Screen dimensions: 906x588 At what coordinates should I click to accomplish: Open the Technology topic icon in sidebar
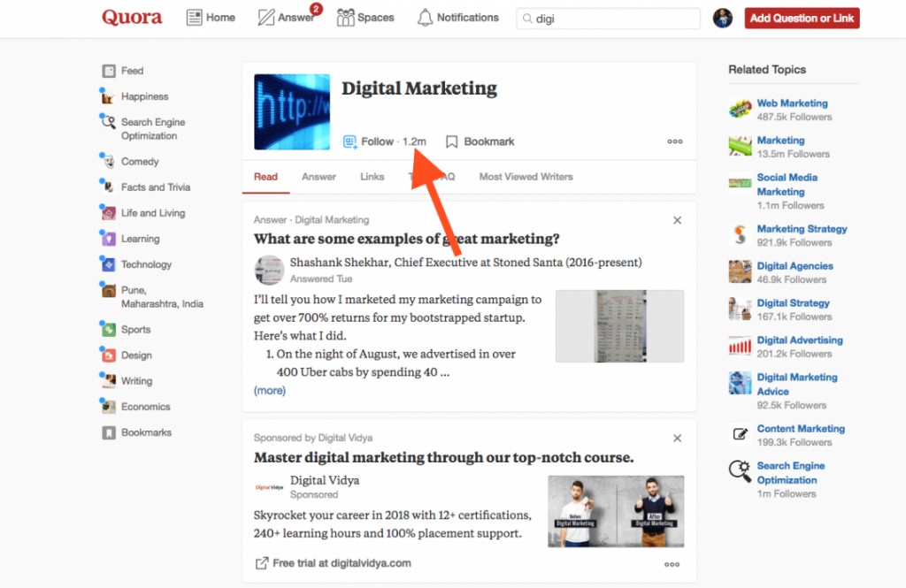click(x=108, y=264)
